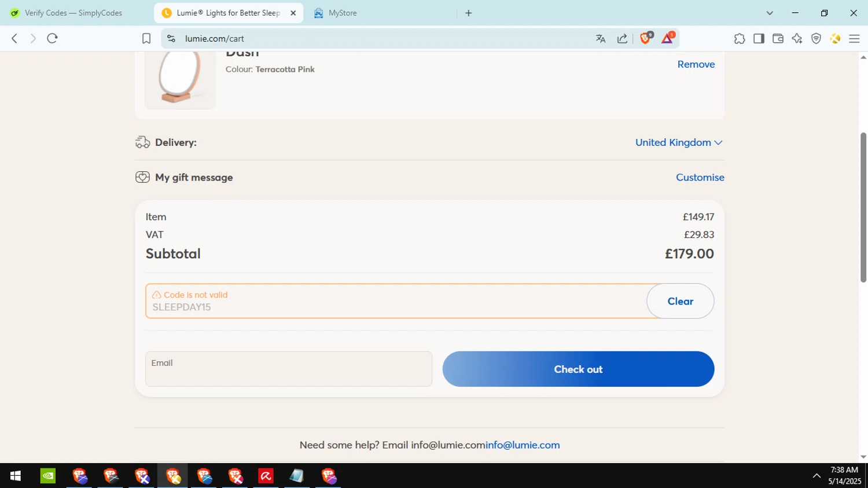Image resolution: width=868 pixels, height=488 pixels.
Task: Click the scrollbar down arrow
Action: pyautogui.click(x=863, y=457)
